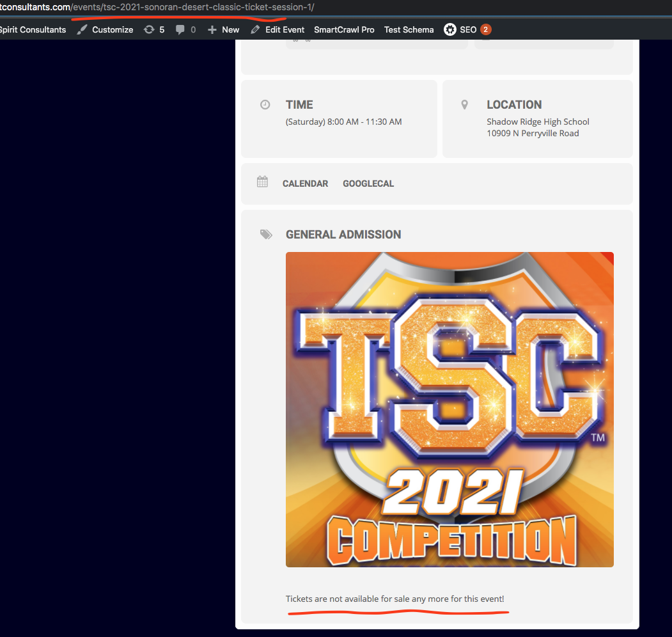This screenshot has width=672, height=637.
Task: Click 'Shadow Ridge High School' text
Action: tap(538, 122)
